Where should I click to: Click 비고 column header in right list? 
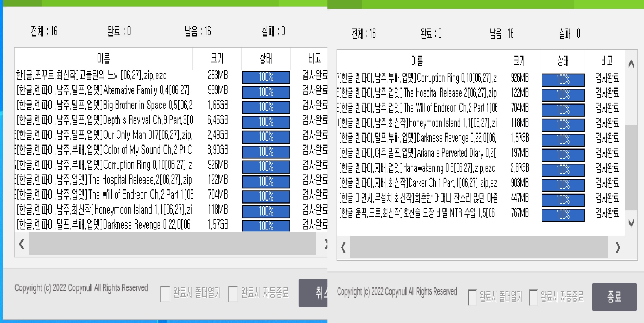(607, 61)
